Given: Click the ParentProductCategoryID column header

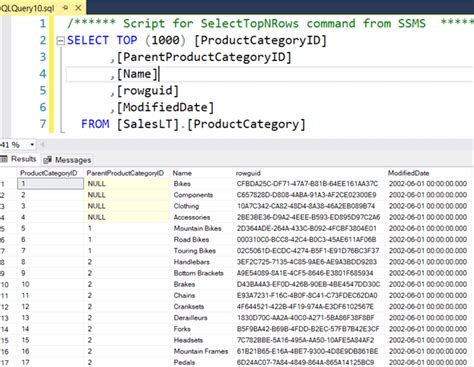Looking at the screenshot, I should coord(125,173).
